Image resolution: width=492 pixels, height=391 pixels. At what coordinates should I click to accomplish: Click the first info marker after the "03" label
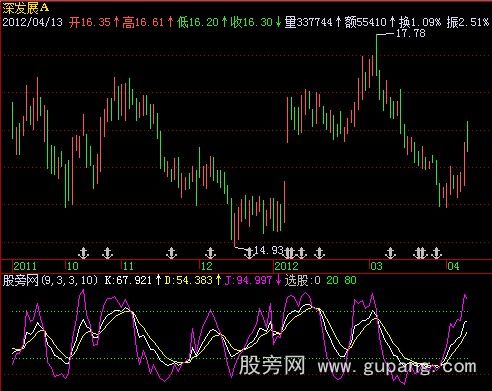coord(390,253)
